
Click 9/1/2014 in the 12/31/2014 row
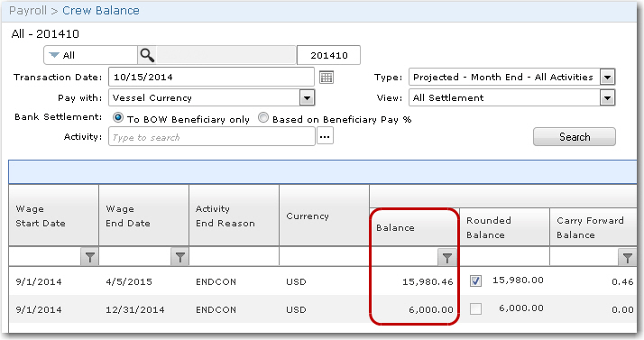pyautogui.click(x=39, y=310)
